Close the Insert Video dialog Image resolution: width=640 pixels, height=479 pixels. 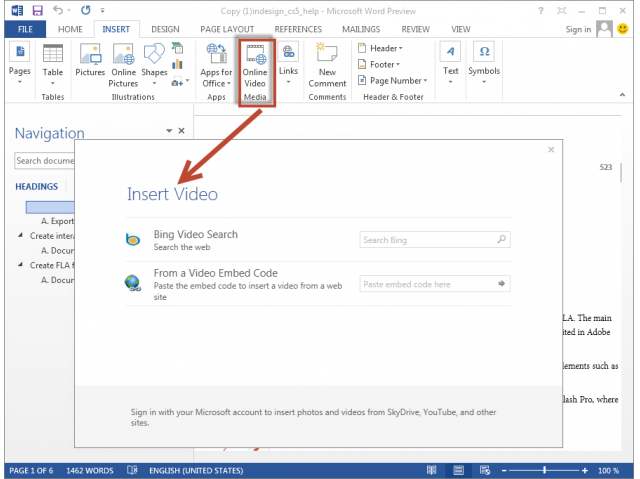(x=550, y=149)
